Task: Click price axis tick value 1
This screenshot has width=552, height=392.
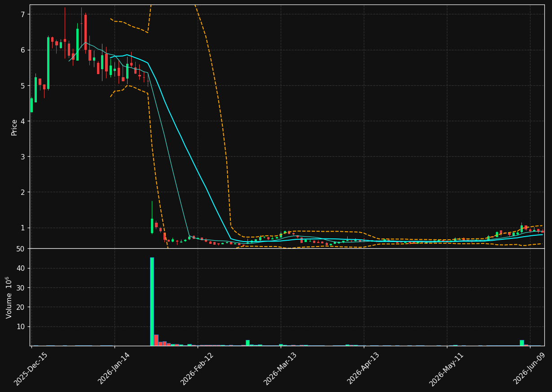Action: pos(23,228)
